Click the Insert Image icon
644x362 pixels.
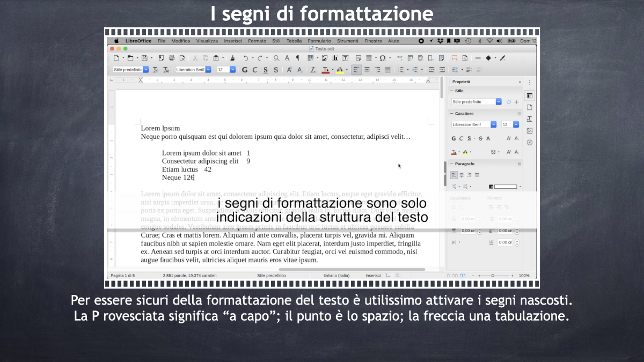click(324, 58)
